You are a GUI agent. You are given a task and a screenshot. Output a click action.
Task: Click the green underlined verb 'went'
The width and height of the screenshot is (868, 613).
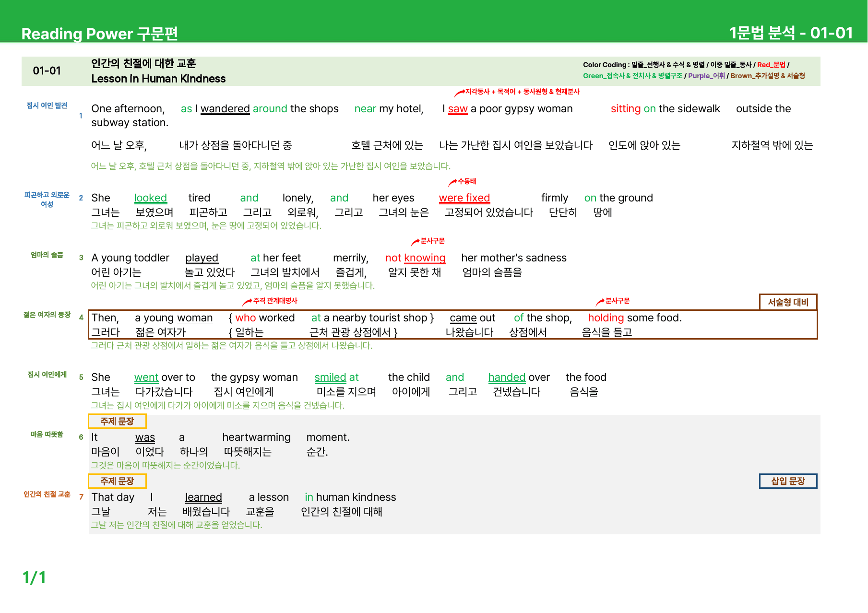pos(146,377)
